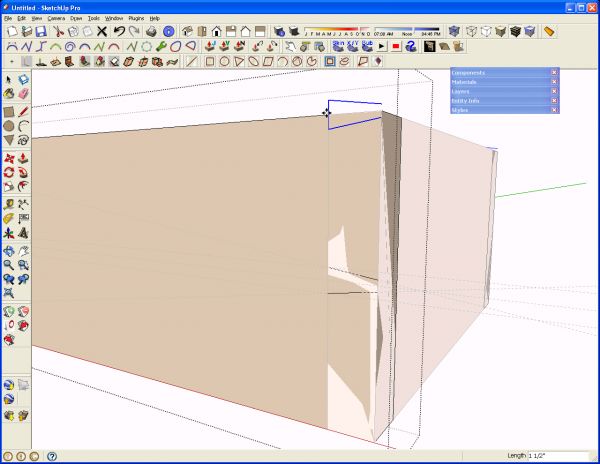Screen dimensions: 600x464
Task: Open the Camera menu
Action: 56,18
